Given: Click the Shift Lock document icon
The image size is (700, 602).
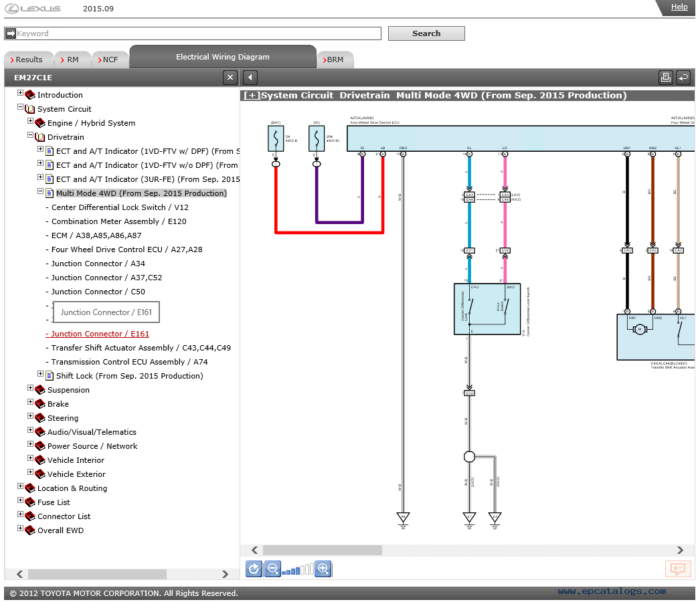Looking at the screenshot, I should (50, 376).
